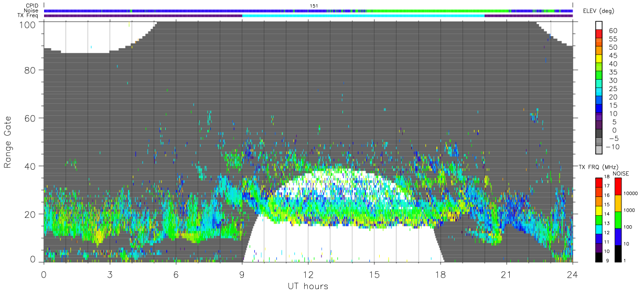Click TX FRQ legend tick label 16

[606, 195]
